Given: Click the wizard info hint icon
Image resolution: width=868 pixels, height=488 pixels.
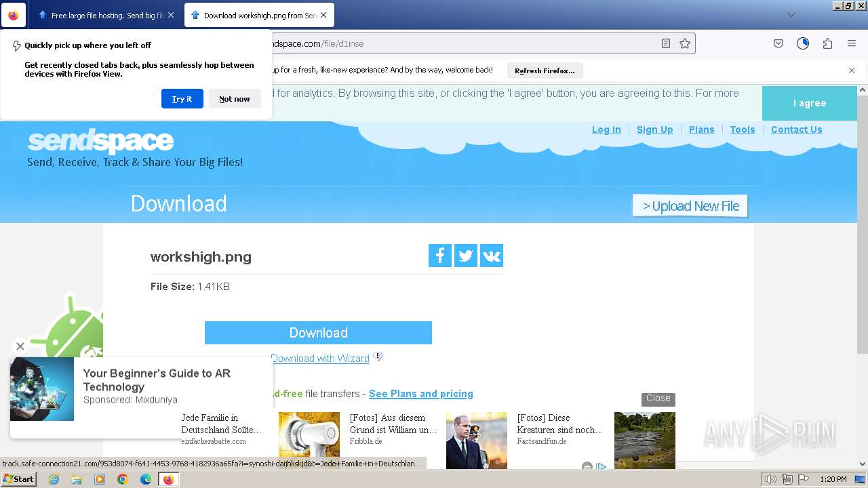Looking at the screenshot, I should point(378,357).
